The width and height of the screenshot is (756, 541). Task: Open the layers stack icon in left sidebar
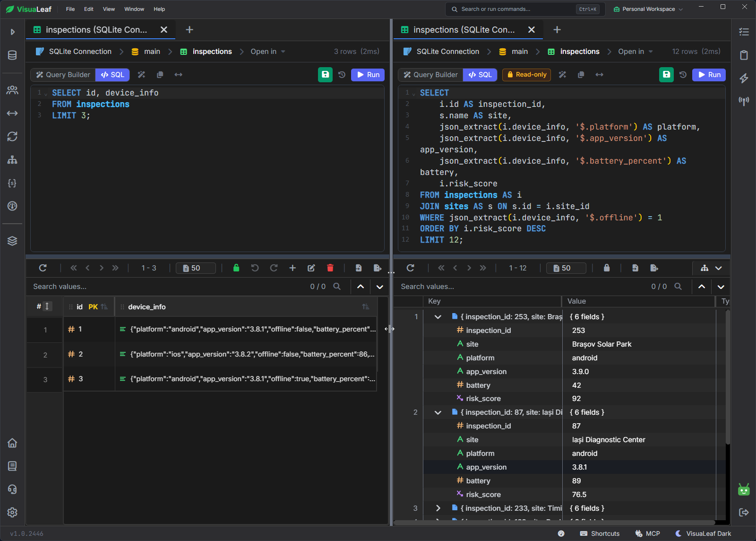click(12, 241)
